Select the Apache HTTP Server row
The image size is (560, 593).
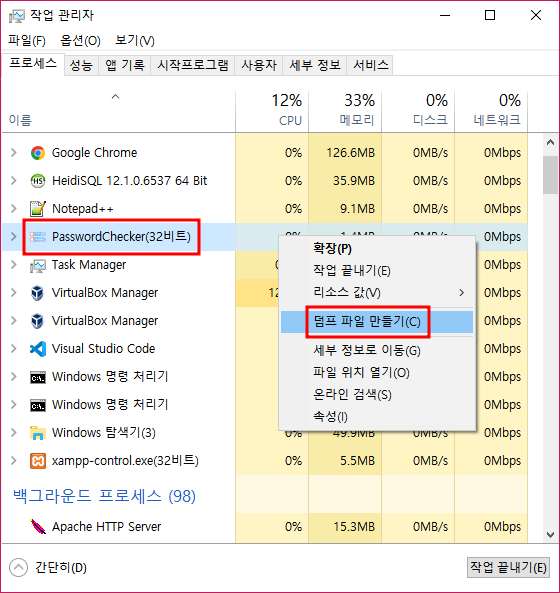pos(265,526)
